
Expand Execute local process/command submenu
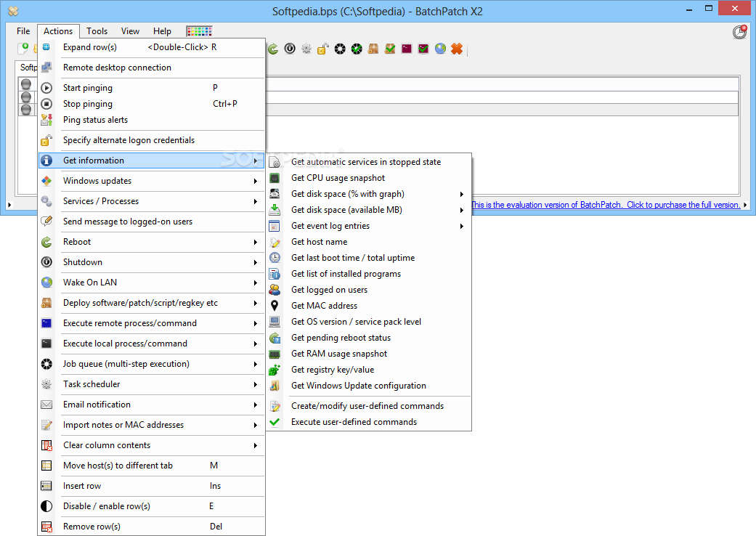(x=151, y=344)
